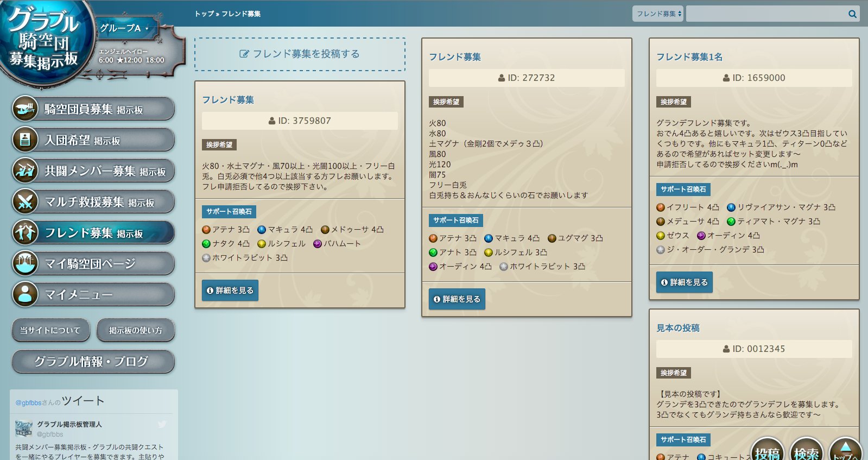Open 当サイトについて page
Viewport: 868px width, 460px height.
pyautogui.click(x=50, y=330)
